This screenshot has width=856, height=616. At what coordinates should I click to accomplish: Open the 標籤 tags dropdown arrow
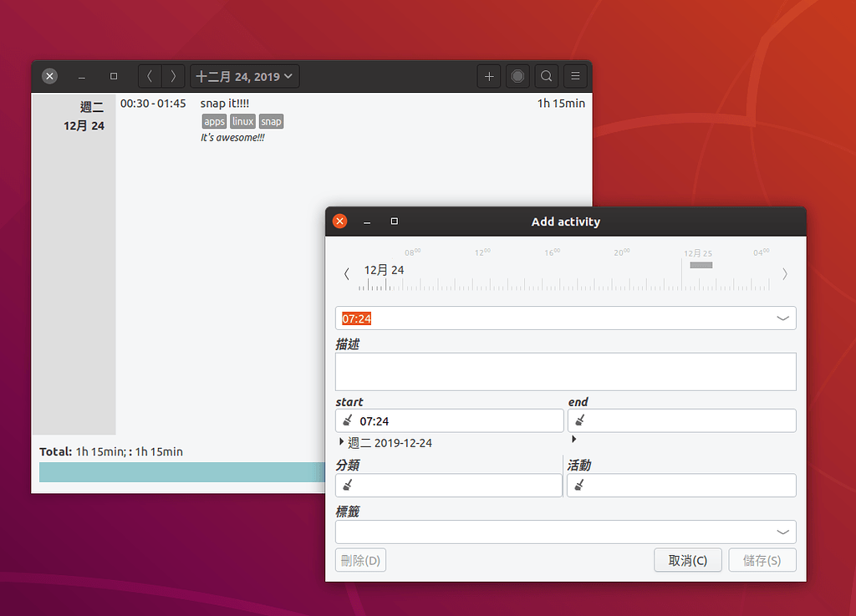pyautogui.click(x=782, y=532)
